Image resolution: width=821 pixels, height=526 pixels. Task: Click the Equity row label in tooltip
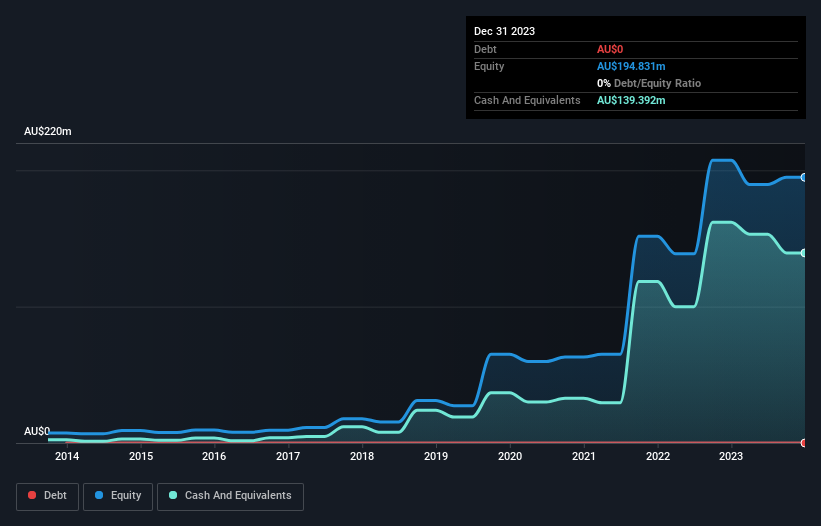point(489,66)
